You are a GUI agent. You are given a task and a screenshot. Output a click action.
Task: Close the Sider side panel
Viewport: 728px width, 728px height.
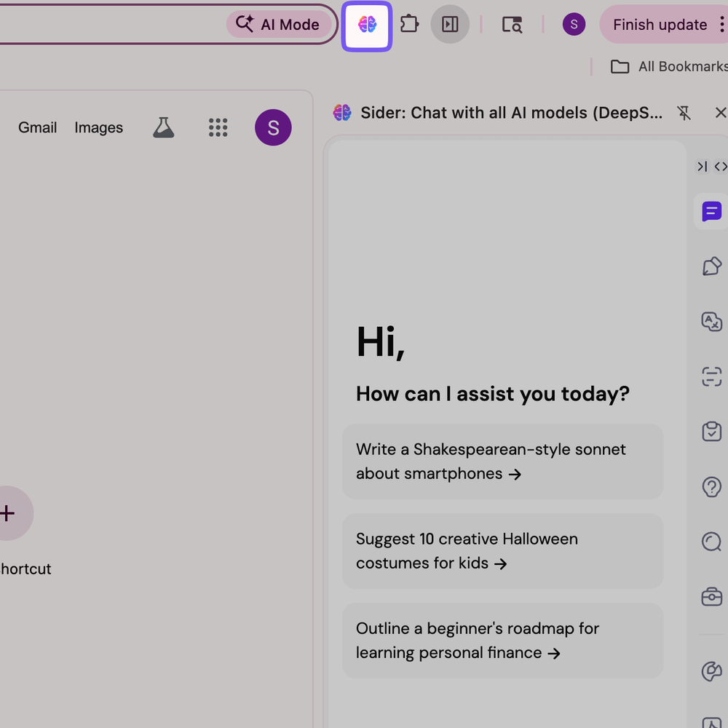(721, 113)
